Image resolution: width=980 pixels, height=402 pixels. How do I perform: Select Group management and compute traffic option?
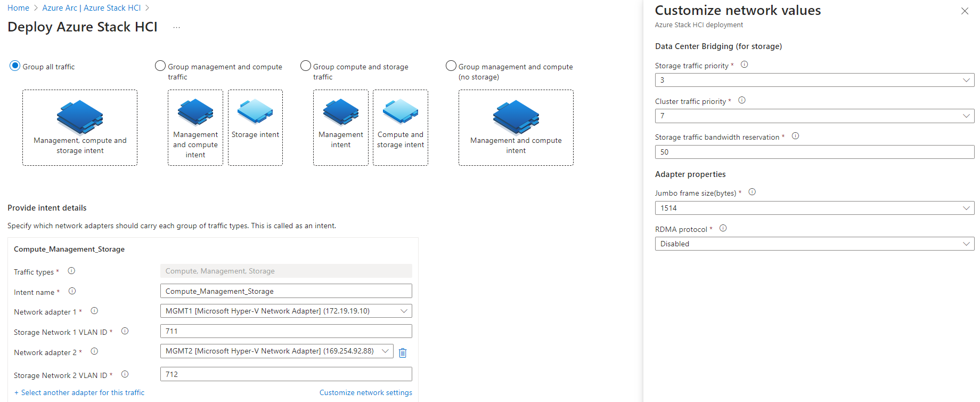pos(160,66)
